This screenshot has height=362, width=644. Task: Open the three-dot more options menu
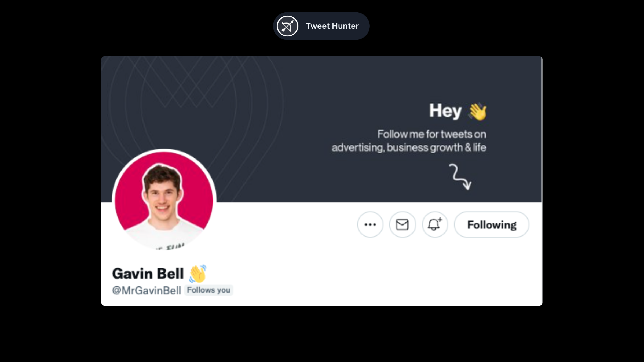(x=370, y=224)
